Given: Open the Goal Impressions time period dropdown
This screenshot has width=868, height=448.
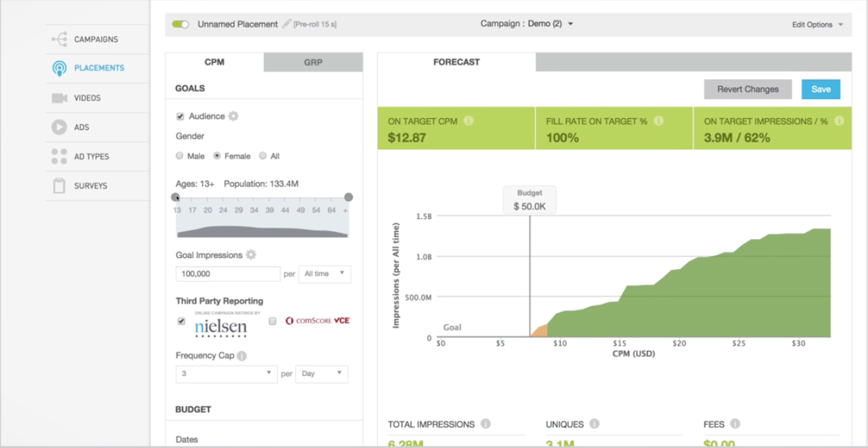Looking at the screenshot, I should [x=325, y=274].
